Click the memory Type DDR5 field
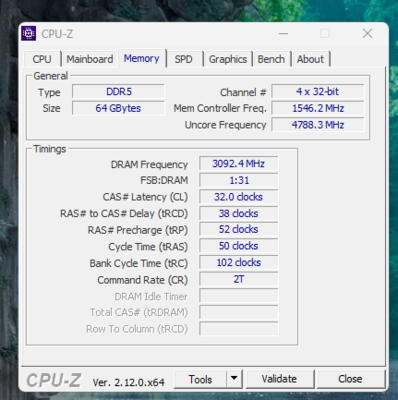This screenshot has height=400, width=398. pyautogui.click(x=118, y=91)
